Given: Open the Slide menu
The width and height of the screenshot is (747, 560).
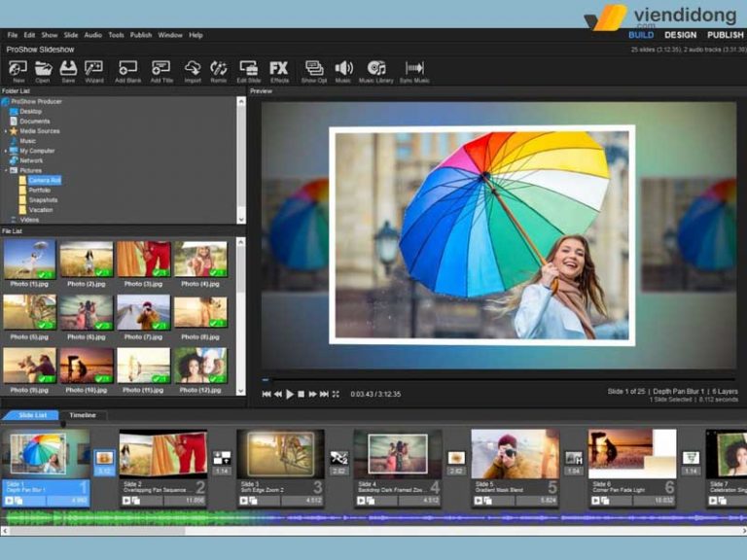Looking at the screenshot, I should [x=71, y=35].
